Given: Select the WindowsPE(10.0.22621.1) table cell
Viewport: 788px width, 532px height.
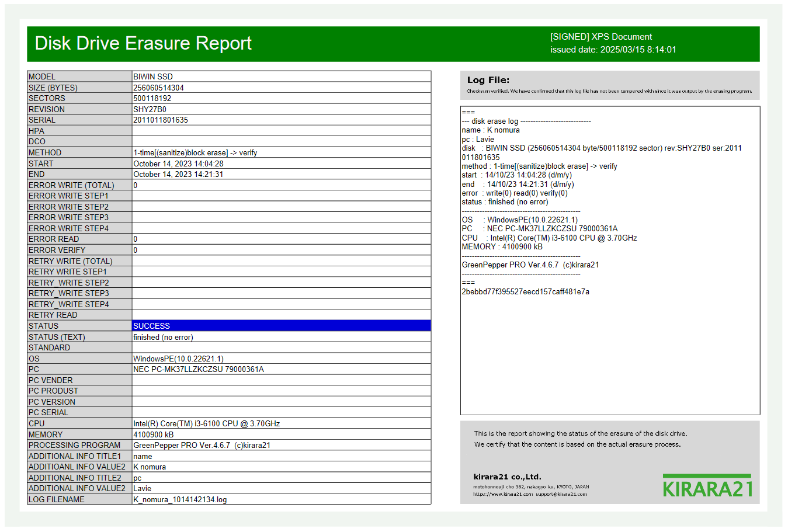Looking at the screenshot, I should [282, 359].
